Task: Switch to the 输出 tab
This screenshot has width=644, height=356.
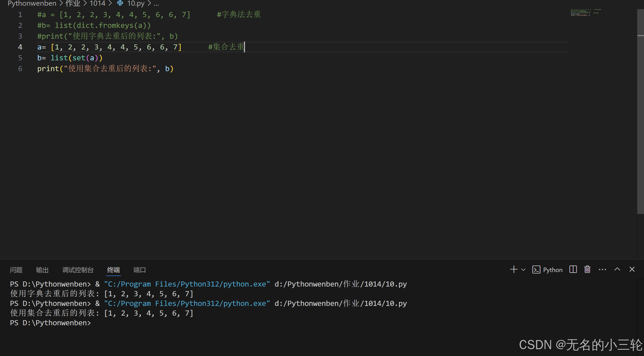Action: 42,270
